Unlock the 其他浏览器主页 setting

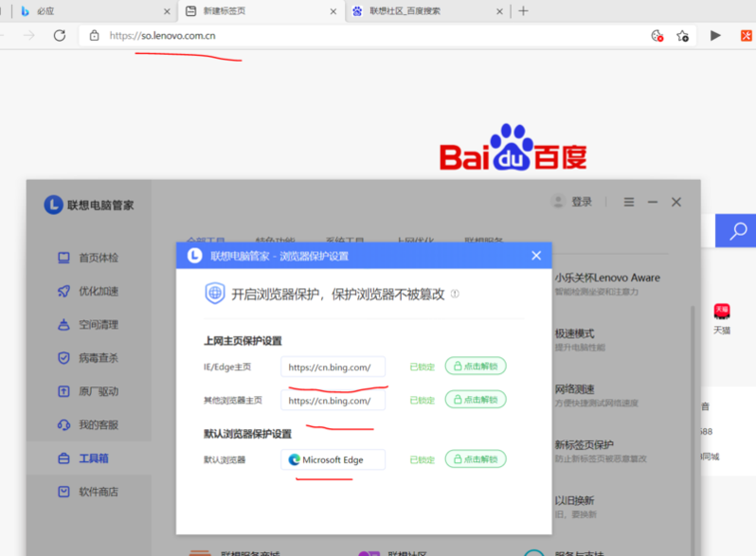pos(475,401)
